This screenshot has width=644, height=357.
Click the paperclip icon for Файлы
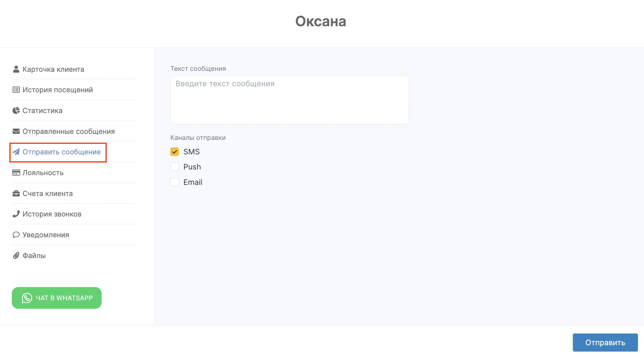[16, 256]
